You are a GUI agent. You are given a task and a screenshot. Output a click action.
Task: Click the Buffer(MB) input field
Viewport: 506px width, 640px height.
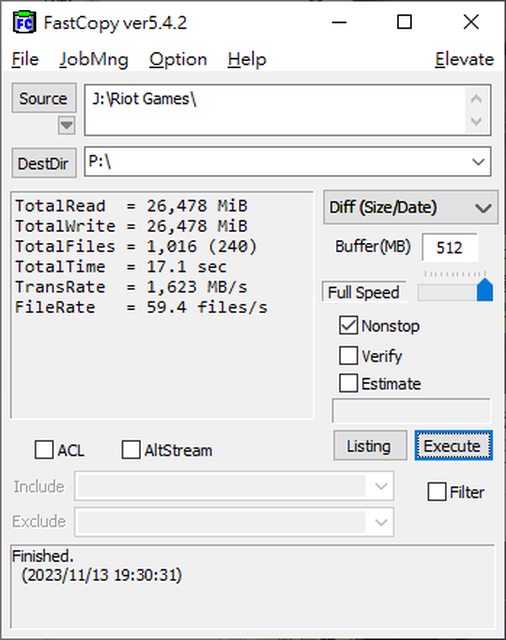450,247
